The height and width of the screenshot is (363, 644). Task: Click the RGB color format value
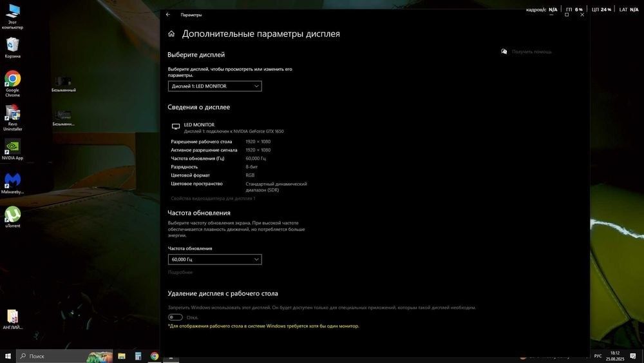[250, 175]
